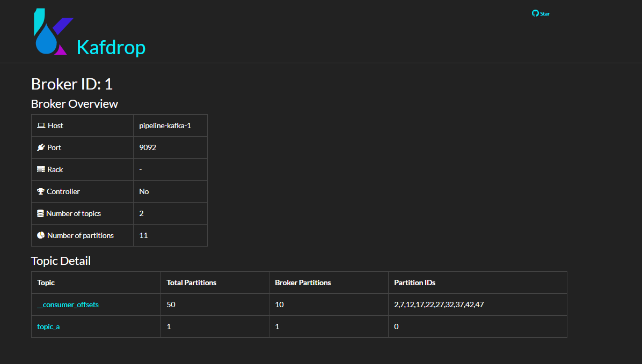Select topic_a partition ID 0

(x=396, y=326)
